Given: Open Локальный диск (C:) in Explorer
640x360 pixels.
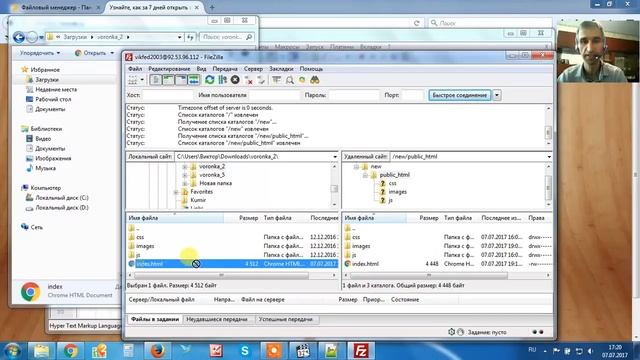Looking at the screenshot, I should [61, 198].
